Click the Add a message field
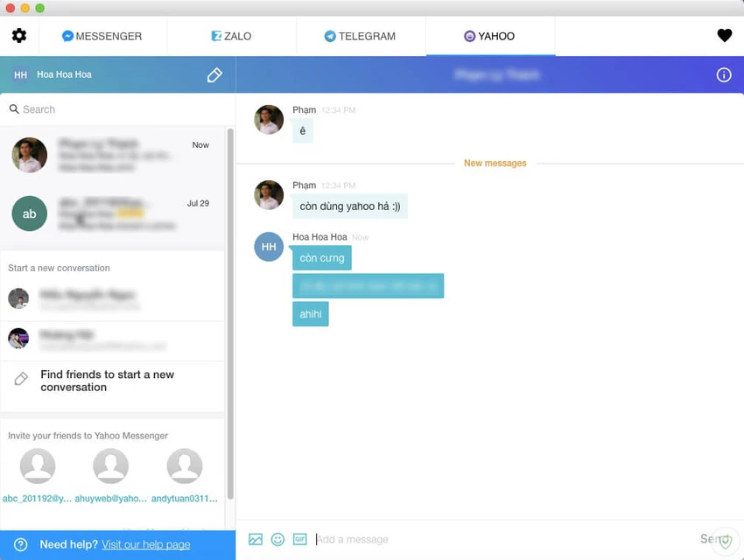The width and height of the screenshot is (744, 560). click(503, 539)
